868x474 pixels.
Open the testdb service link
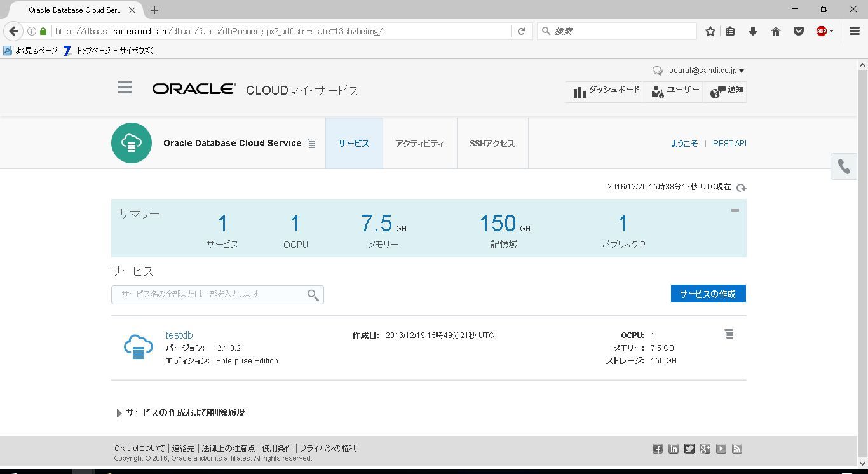click(x=179, y=335)
